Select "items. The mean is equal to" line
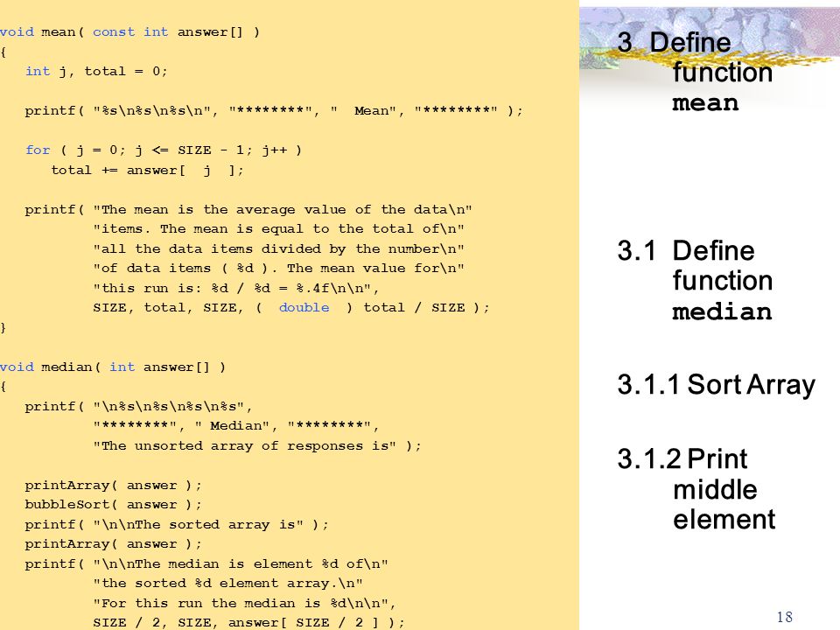 278,229
